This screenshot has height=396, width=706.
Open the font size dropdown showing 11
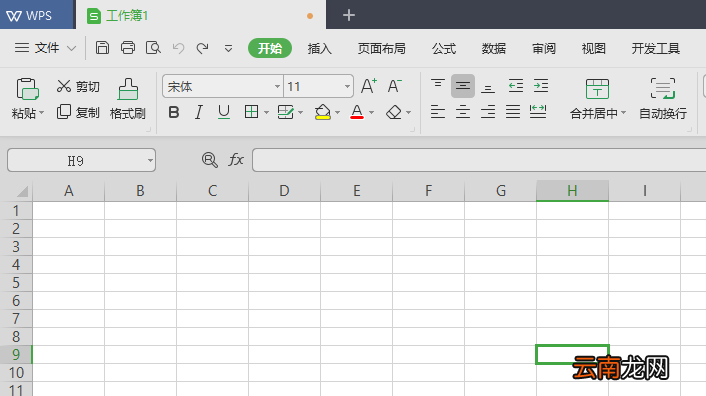(x=347, y=86)
